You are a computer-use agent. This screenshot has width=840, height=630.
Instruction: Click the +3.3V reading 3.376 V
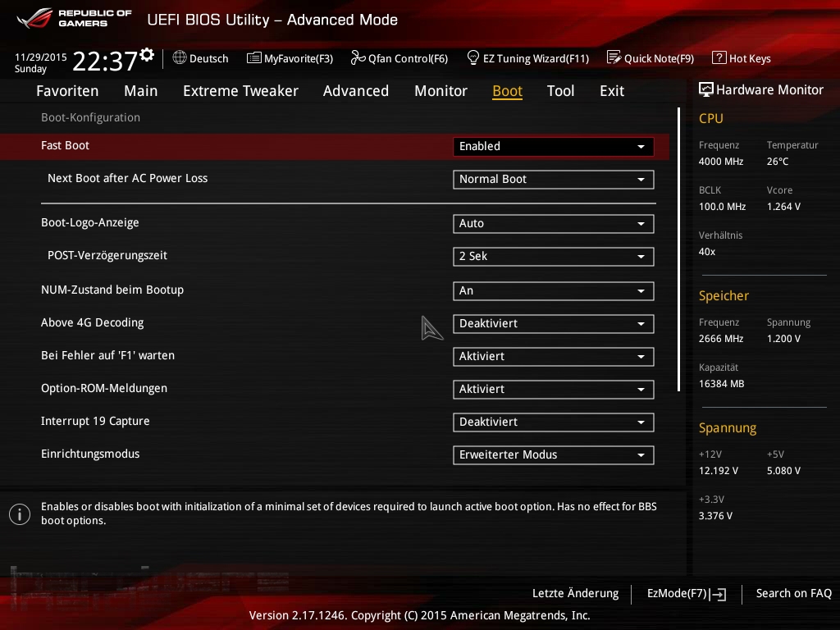(x=715, y=515)
